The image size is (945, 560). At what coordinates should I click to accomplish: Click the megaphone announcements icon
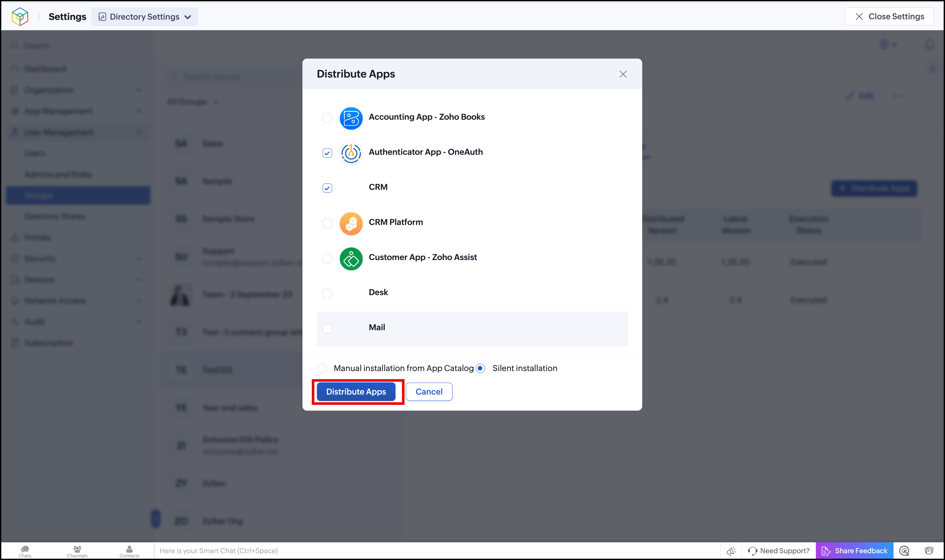click(x=731, y=551)
